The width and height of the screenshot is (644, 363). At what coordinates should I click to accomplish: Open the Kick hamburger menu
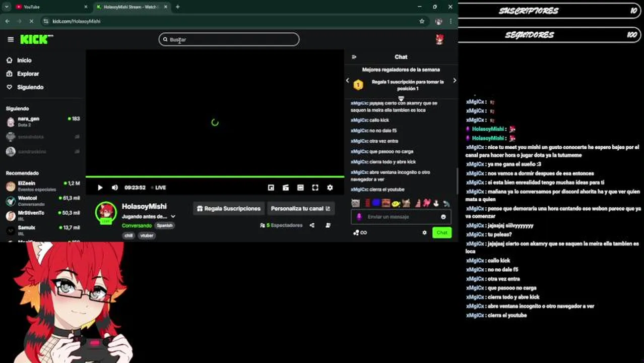[11, 39]
